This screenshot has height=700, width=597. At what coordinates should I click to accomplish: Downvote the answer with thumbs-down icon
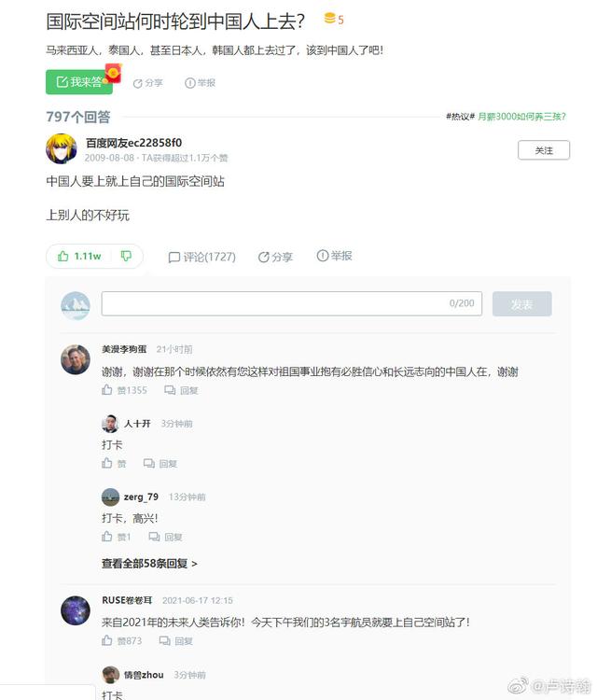click(126, 256)
